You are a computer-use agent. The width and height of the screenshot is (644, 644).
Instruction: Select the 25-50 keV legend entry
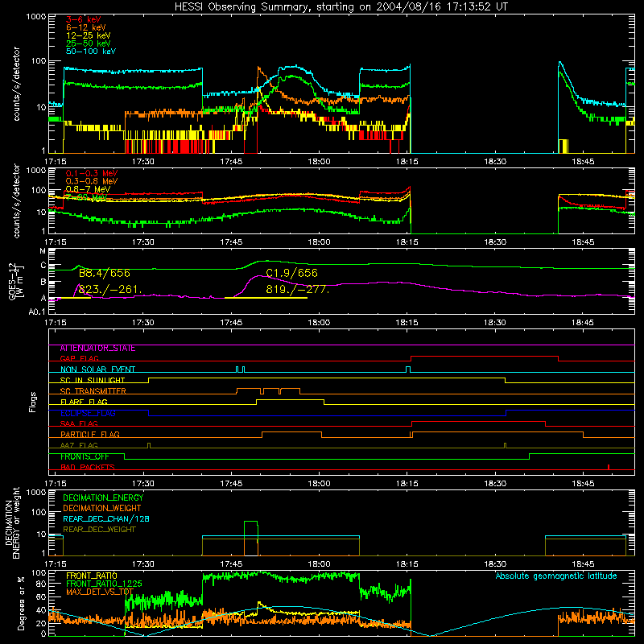point(89,43)
